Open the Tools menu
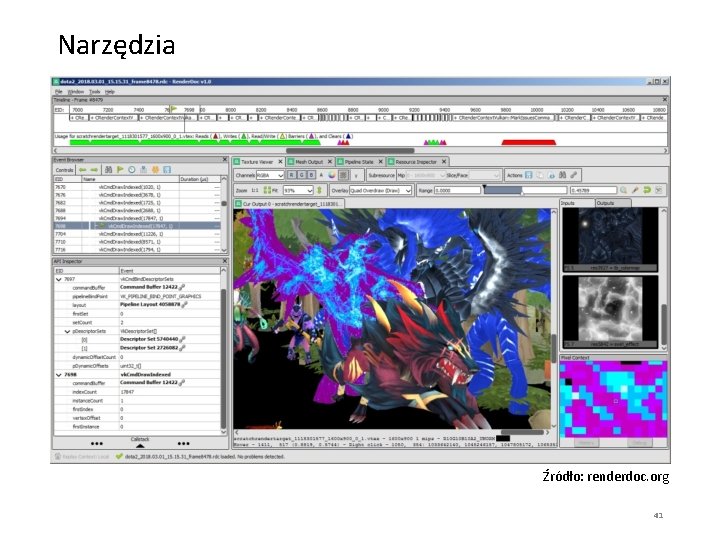The image size is (720, 540). pos(94,92)
